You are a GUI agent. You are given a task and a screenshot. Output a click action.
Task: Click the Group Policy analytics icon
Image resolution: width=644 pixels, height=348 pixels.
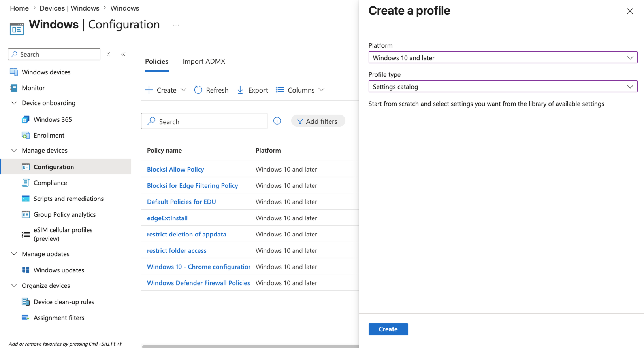tap(26, 214)
